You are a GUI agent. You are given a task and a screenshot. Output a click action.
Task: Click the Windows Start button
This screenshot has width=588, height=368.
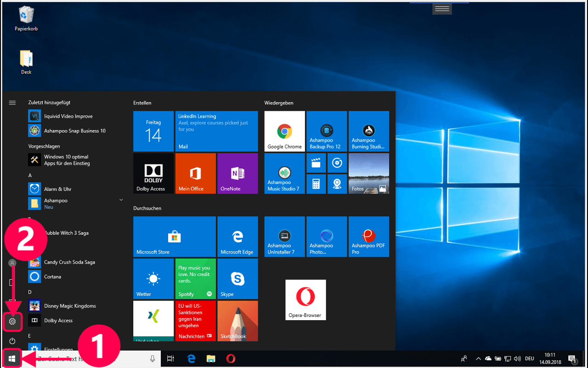[12, 359]
